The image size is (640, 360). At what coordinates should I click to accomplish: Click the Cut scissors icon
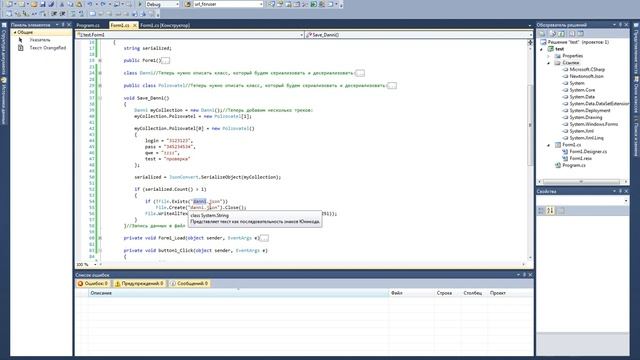62,4
